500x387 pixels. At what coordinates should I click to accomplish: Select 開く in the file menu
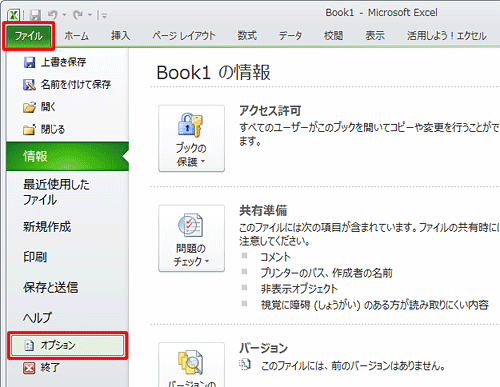pyautogui.click(x=48, y=107)
